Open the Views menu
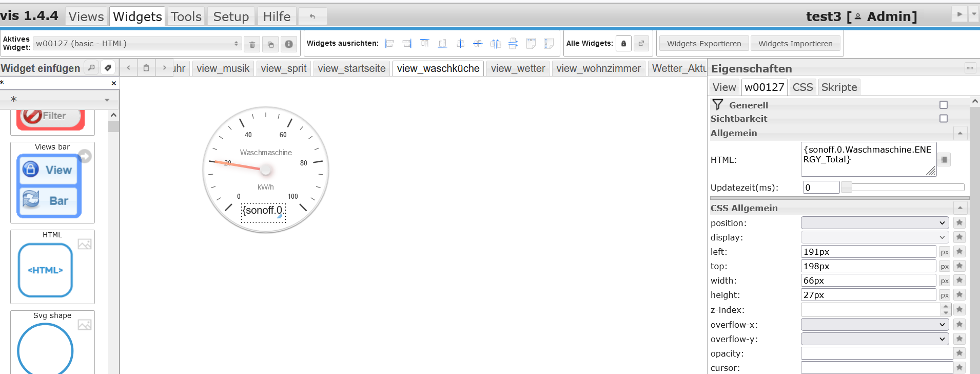This screenshot has height=374, width=980. pyautogui.click(x=86, y=16)
